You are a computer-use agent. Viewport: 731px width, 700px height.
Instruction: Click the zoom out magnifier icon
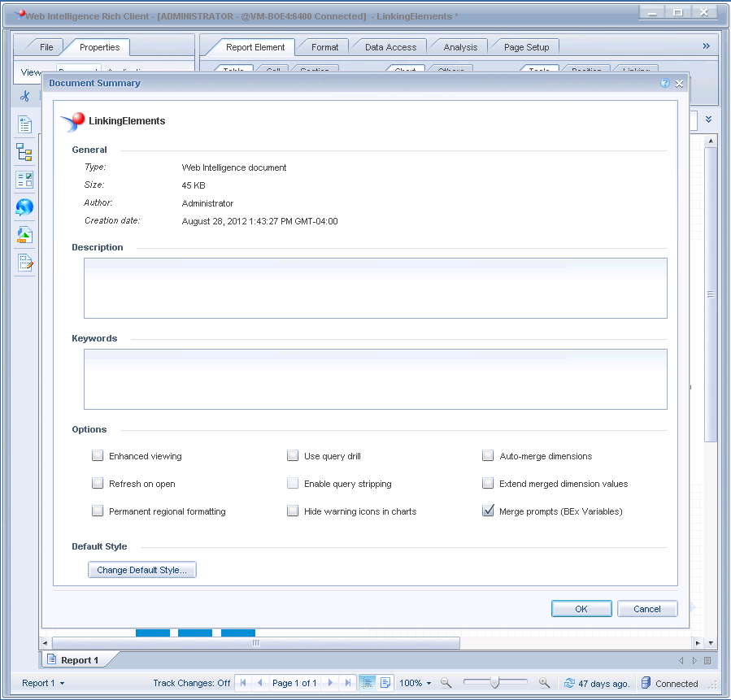446,683
